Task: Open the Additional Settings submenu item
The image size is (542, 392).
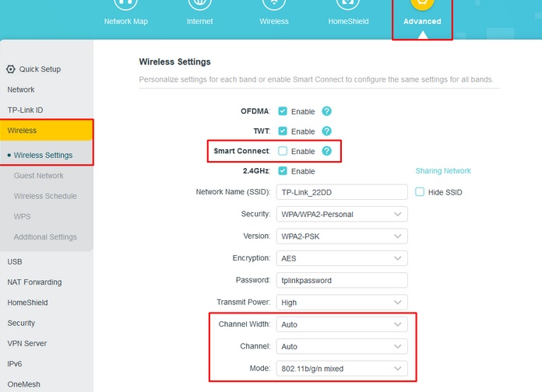Action: point(45,237)
